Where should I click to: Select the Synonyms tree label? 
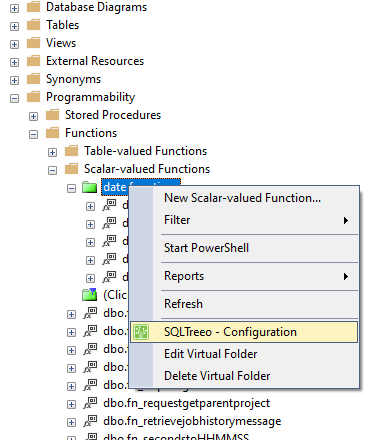[x=73, y=79]
